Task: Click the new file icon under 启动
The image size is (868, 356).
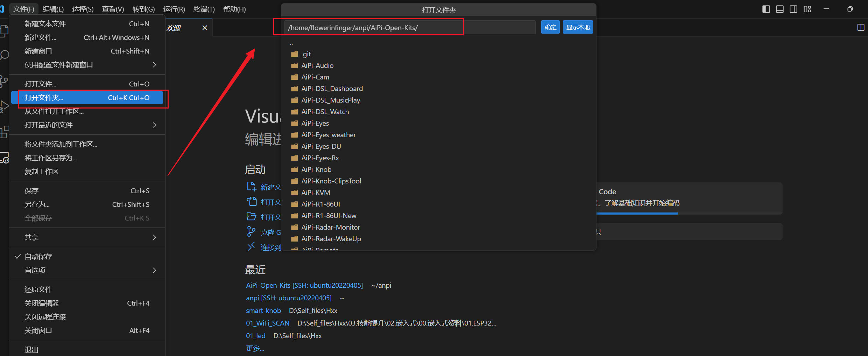Action: [252, 187]
